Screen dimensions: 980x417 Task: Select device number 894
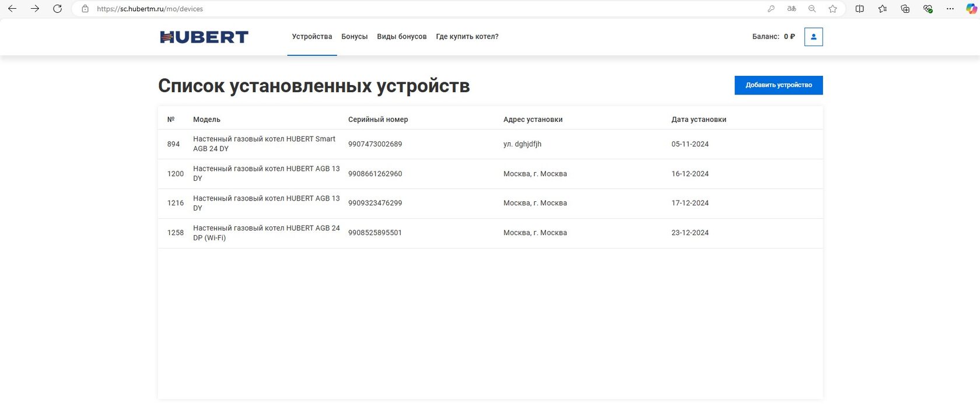click(173, 144)
